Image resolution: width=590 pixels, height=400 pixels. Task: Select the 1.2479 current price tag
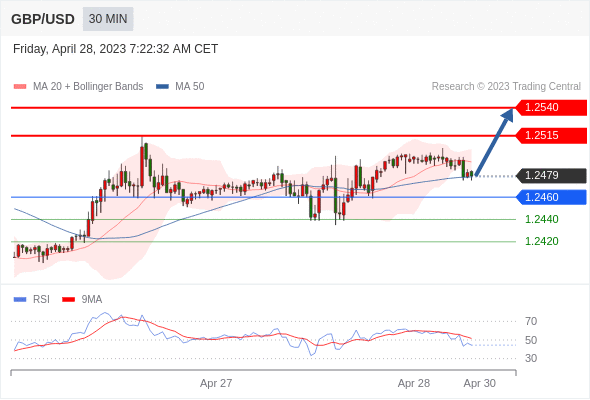pos(551,175)
